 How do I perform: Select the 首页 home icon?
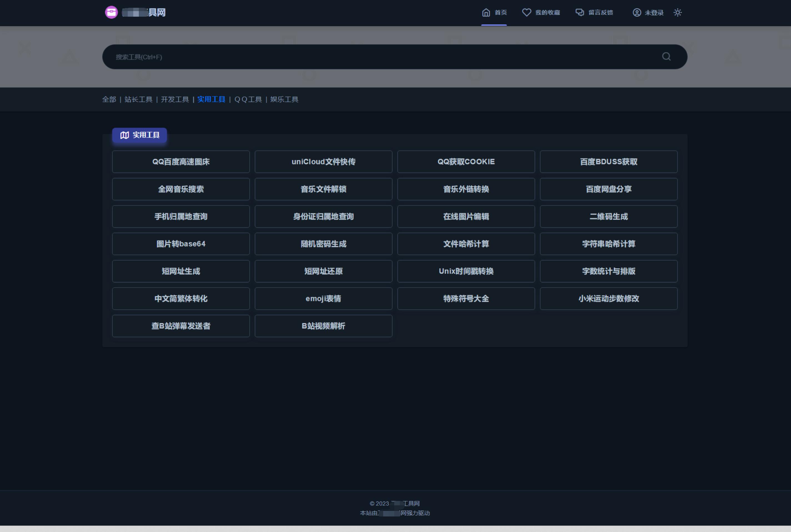pyautogui.click(x=486, y=12)
